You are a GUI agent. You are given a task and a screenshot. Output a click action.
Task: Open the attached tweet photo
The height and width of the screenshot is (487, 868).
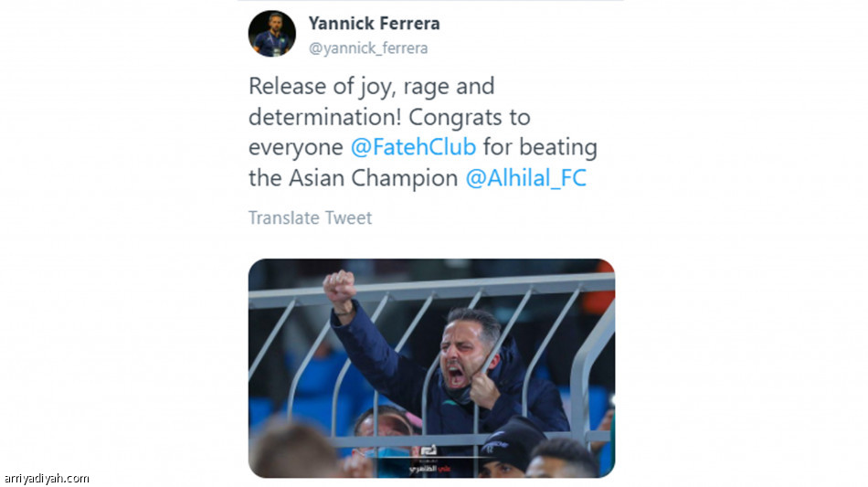(x=431, y=367)
